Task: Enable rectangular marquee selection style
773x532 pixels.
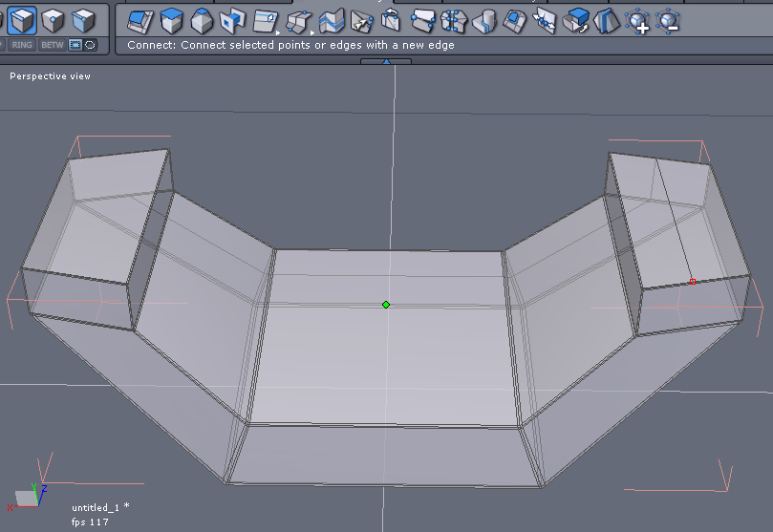Action: pos(75,45)
